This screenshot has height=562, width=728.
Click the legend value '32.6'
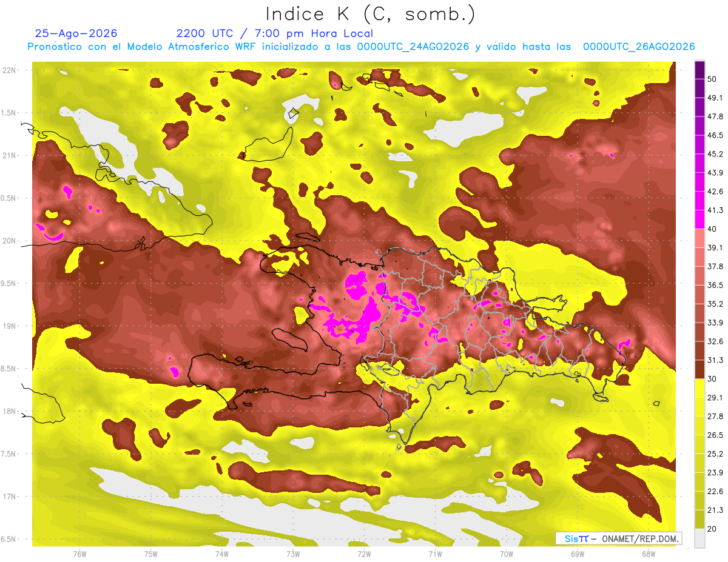point(715,341)
